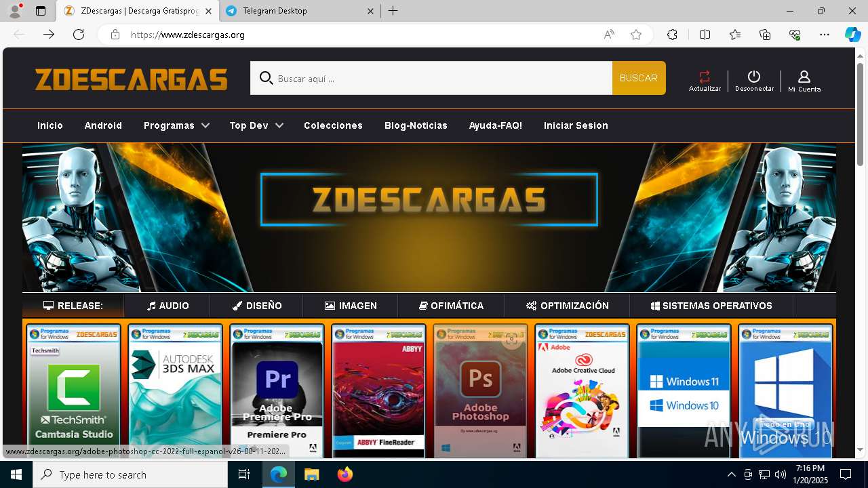
Task: Click Iniciar Sesion menu link
Action: [576, 125]
